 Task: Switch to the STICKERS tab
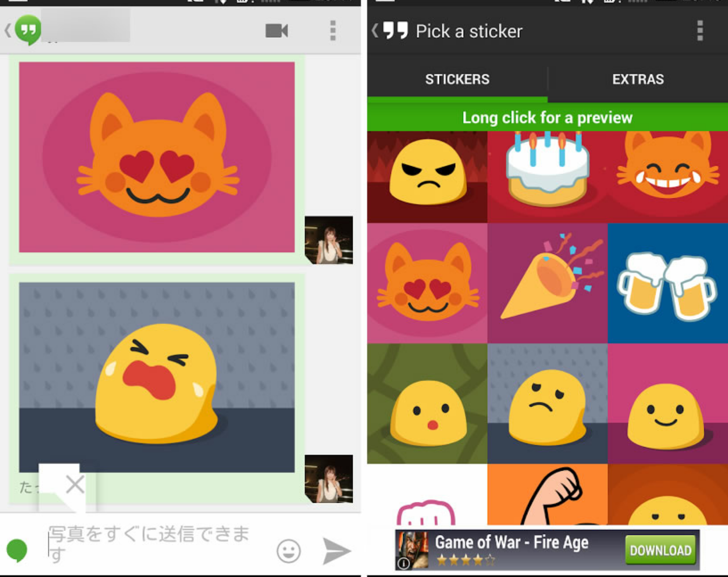pos(457,79)
